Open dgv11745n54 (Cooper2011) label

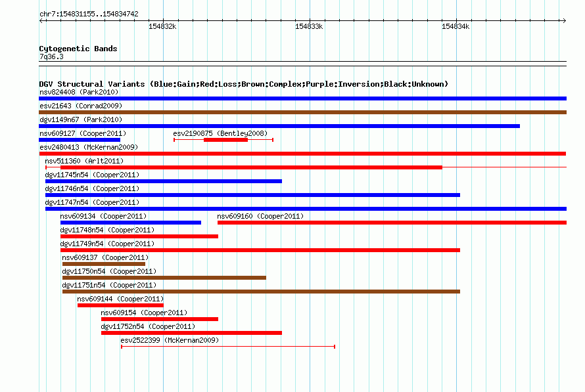(92, 175)
